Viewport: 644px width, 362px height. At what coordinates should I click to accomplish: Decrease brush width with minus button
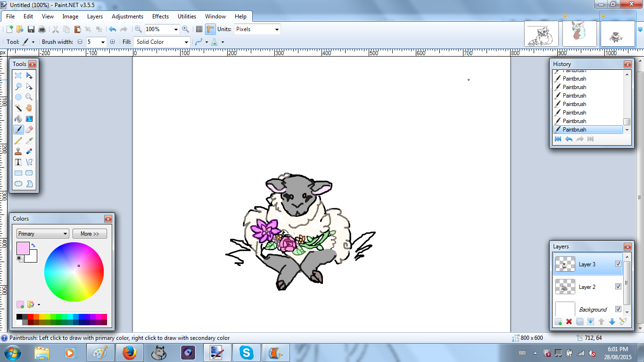coord(80,42)
